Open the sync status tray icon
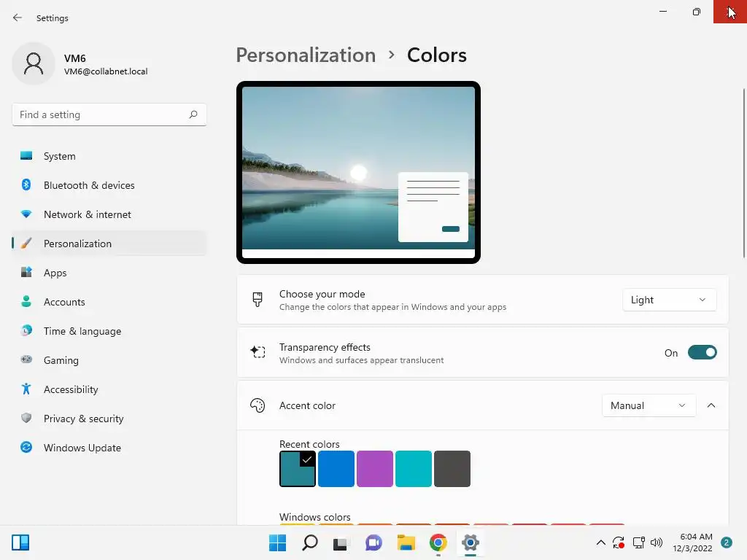Screen dimensions: 747x560 619,542
